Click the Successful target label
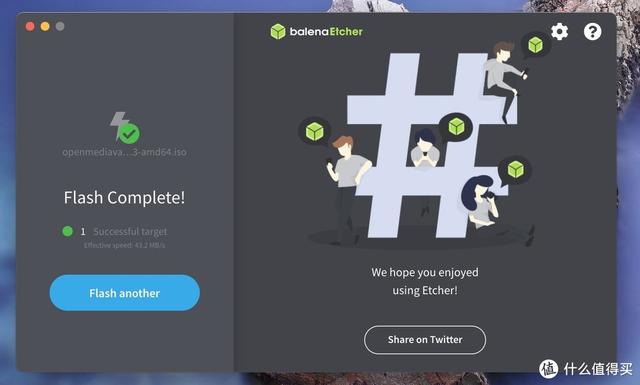Image resolution: width=640 pixels, height=385 pixels. 130,231
